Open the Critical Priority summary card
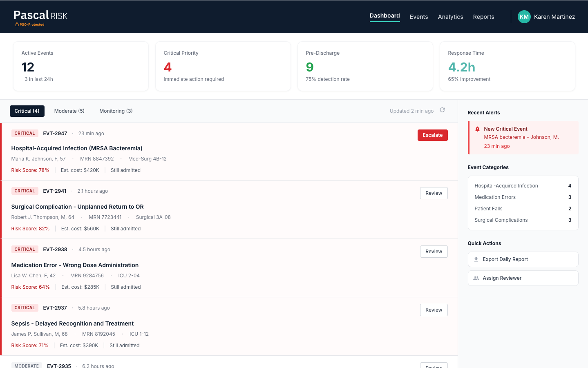This screenshot has height=368, width=588. [x=223, y=66]
